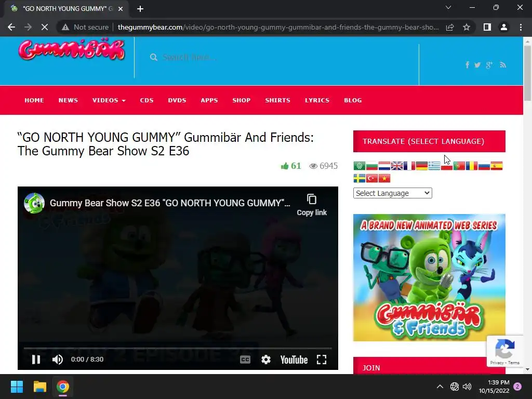Seek along the video progress bar
532x399 pixels.
[x=178, y=348]
